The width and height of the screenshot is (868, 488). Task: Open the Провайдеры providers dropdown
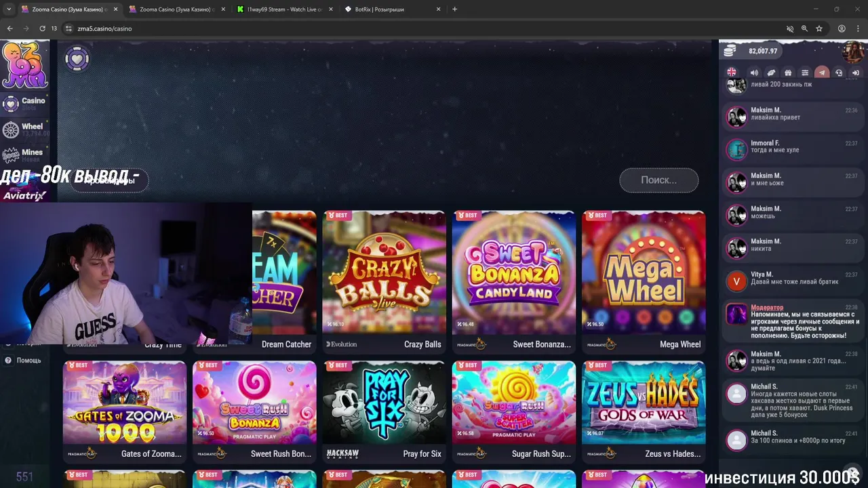pyautogui.click(x=110, y=180)
